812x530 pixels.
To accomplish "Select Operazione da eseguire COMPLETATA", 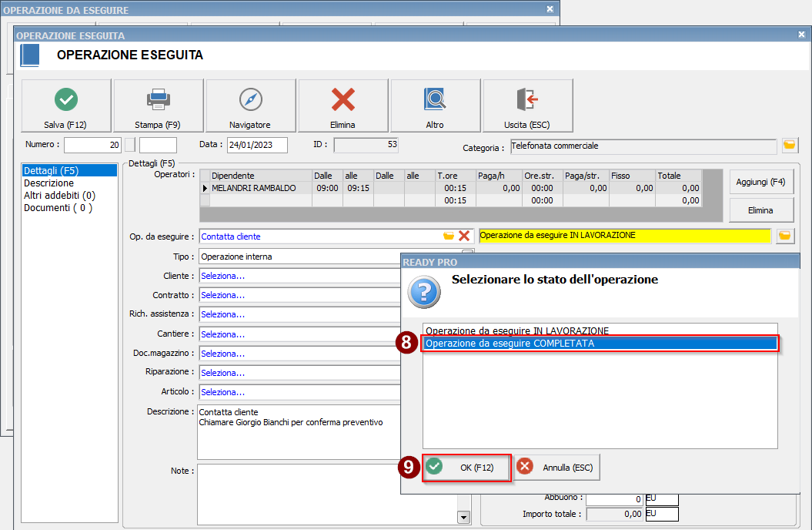I will (x=600, y=344).
